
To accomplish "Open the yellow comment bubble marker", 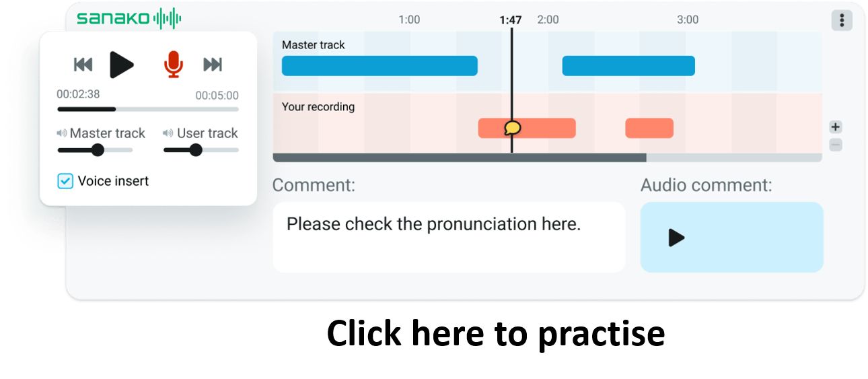I will (513, 127).
